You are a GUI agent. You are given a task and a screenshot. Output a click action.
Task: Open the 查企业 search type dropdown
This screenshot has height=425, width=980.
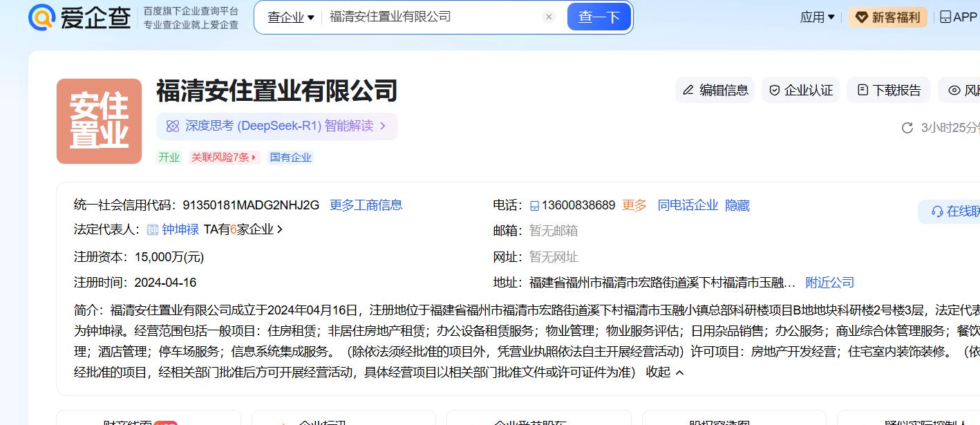click(x=290, y=17)
